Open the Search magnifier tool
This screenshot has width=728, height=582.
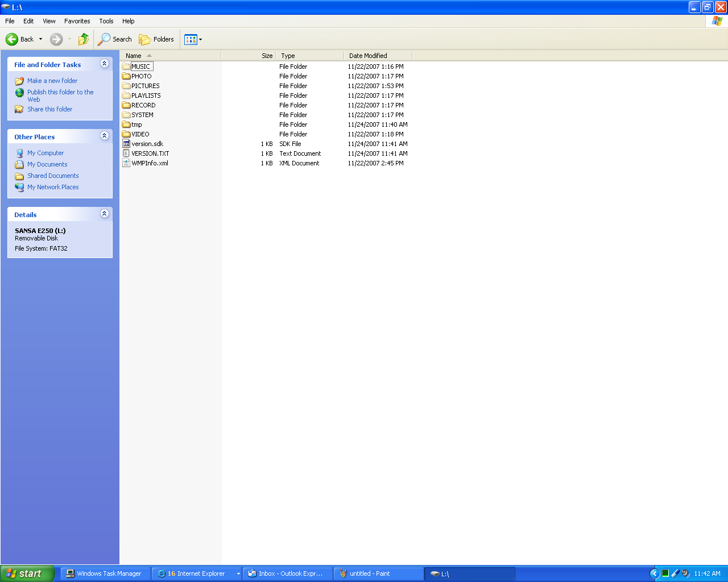[x=104, y=39]
